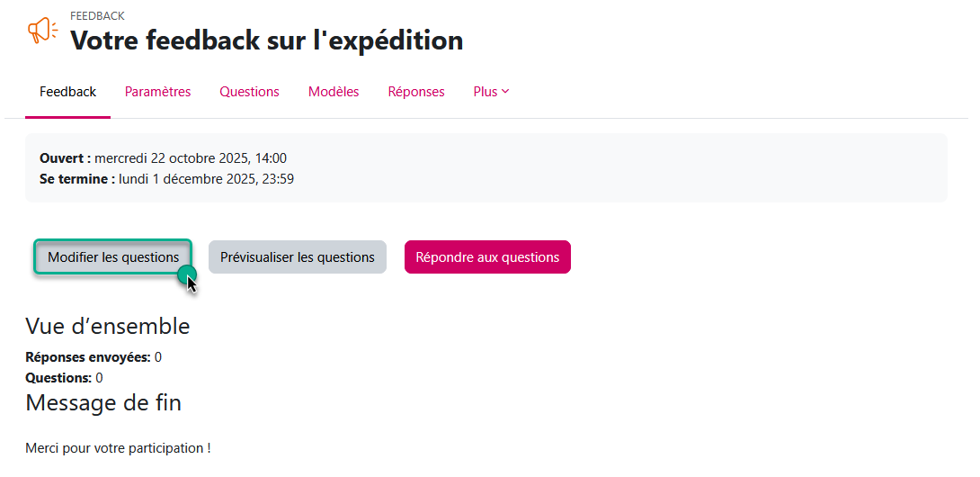Click the title "Votre feedback sur l'expédition"
Image resolution: width=980 pixels, height=477 pixels.
coord(266,40)
